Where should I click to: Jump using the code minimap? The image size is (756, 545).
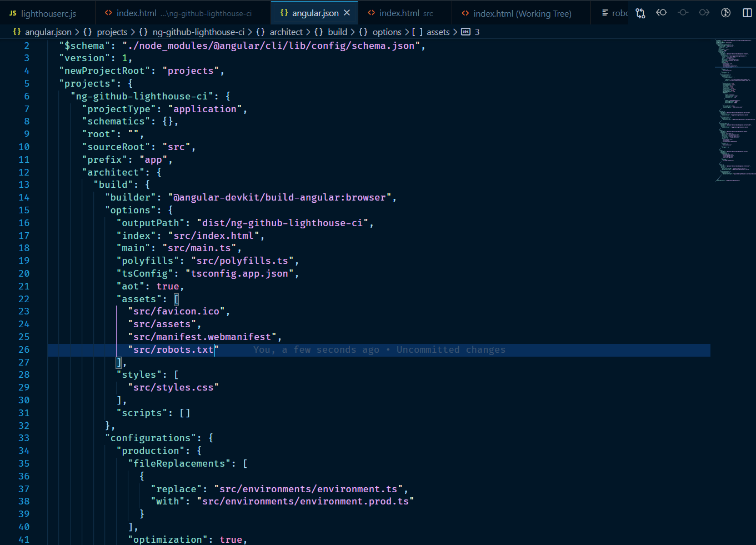point(734,111)
